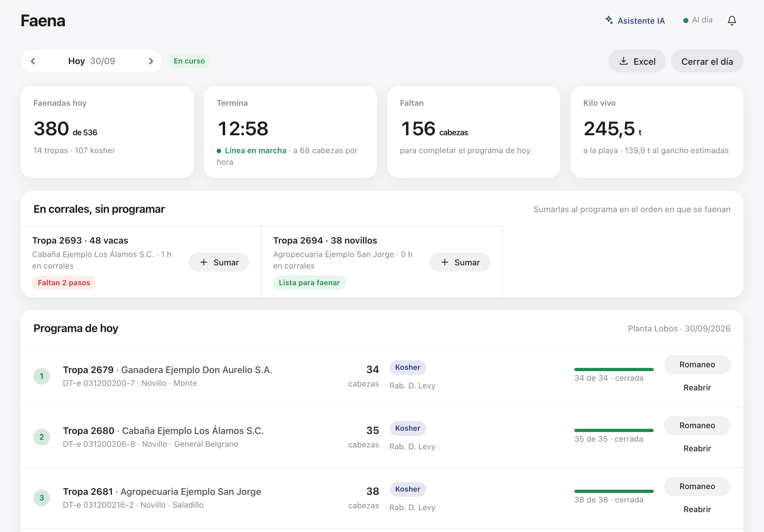764x532 pixels.
Task: Click the Lista para faenar badge
Action: coord(309,282)
